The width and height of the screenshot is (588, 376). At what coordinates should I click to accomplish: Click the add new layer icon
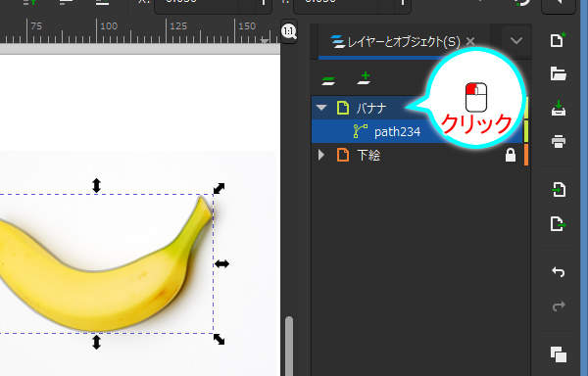click(x=365, y=78)
